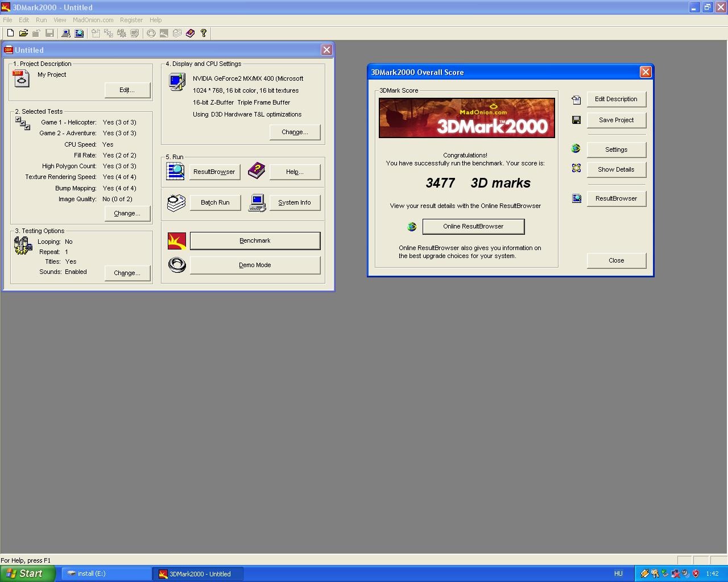Click the icon beside Show Details
This screenshot has height=582, width=728.
pyautogui.click(x=576, y=168)
